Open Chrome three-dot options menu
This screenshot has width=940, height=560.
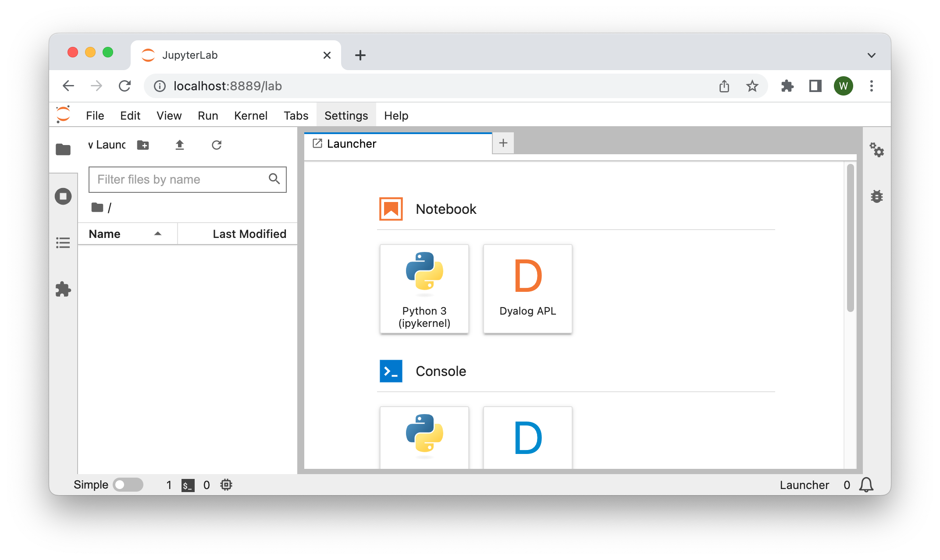tap(871, 86)
